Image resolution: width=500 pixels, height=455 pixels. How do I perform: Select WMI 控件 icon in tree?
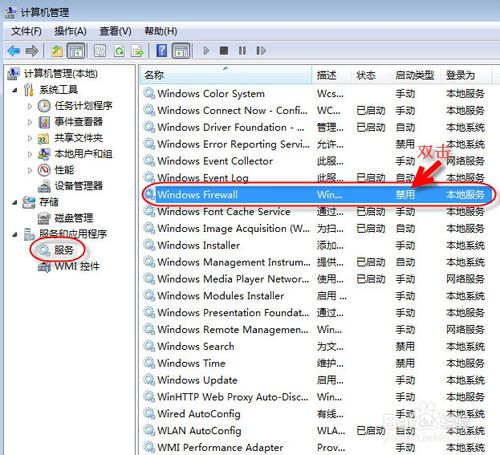pos(44,267)
